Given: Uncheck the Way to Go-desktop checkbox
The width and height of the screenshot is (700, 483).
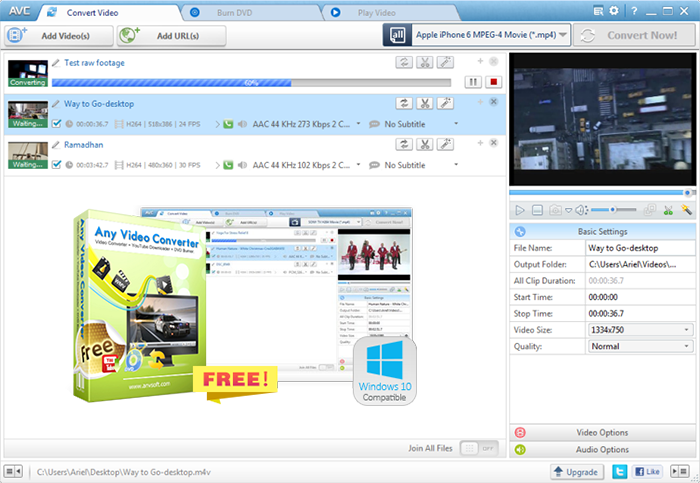Looking at the screenshot, I should 56,124.
